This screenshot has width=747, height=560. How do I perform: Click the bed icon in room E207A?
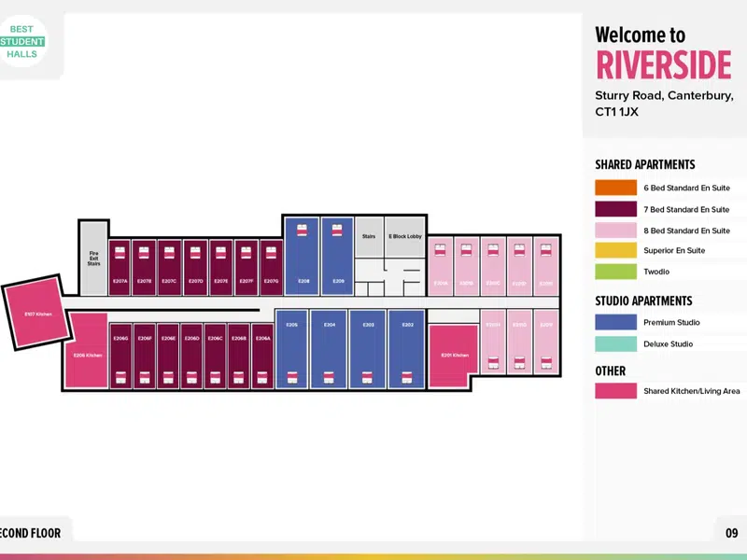click(120, 252)
